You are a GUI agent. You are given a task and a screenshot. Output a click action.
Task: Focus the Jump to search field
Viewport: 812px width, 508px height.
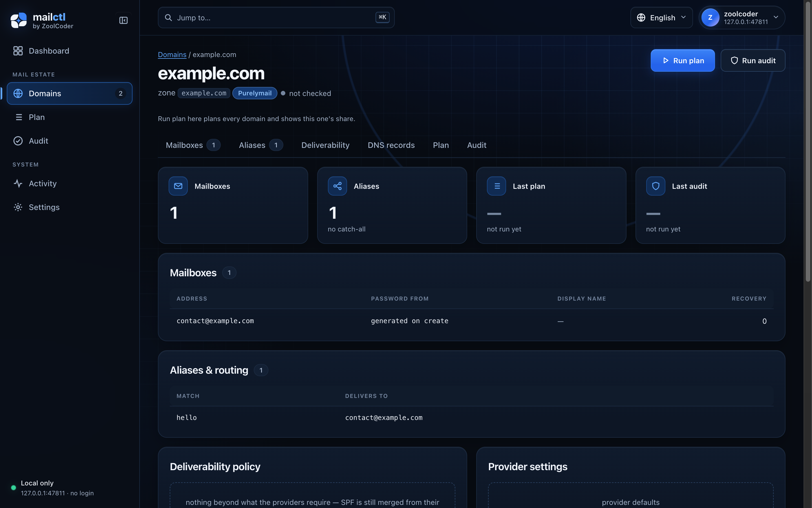point(276,17)
